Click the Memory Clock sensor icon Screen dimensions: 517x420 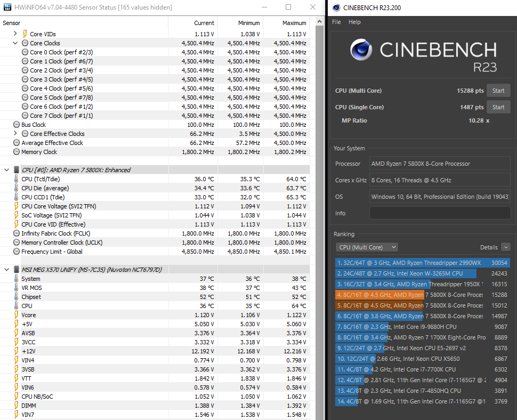coord(17,152)
